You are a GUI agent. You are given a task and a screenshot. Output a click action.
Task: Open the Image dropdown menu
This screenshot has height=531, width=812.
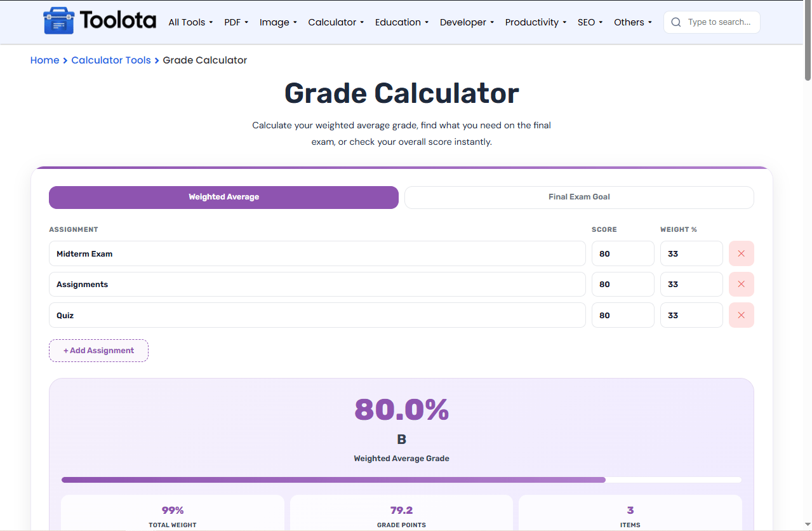[x=278, y=22]
